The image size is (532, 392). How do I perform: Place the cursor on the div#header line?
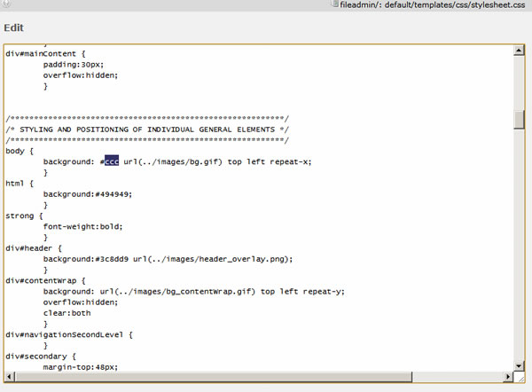point(34,247)
